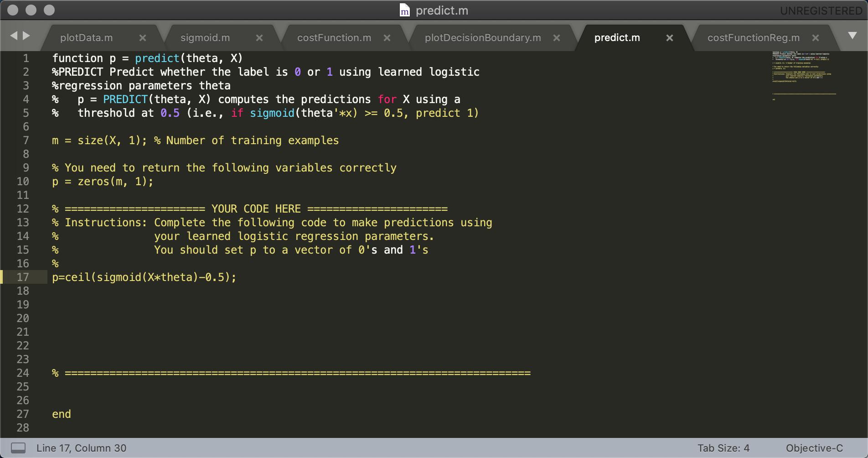Image resolution: width=868 pixels, height=458 pixels.
Task: Close the costFunctionReg.m tab
Action: 816,38
